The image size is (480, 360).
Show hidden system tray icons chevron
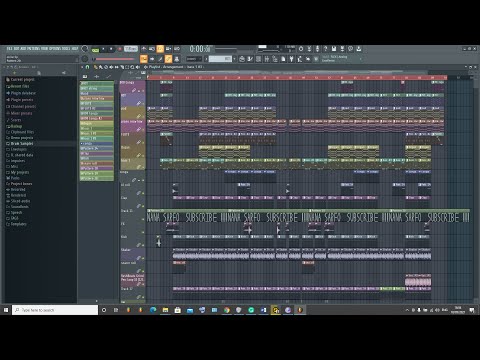(x=407, y=310)
